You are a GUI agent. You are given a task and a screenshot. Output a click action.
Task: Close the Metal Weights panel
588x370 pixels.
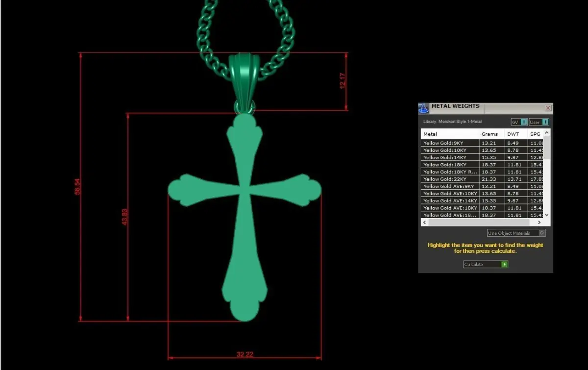[x=548, y=108]
